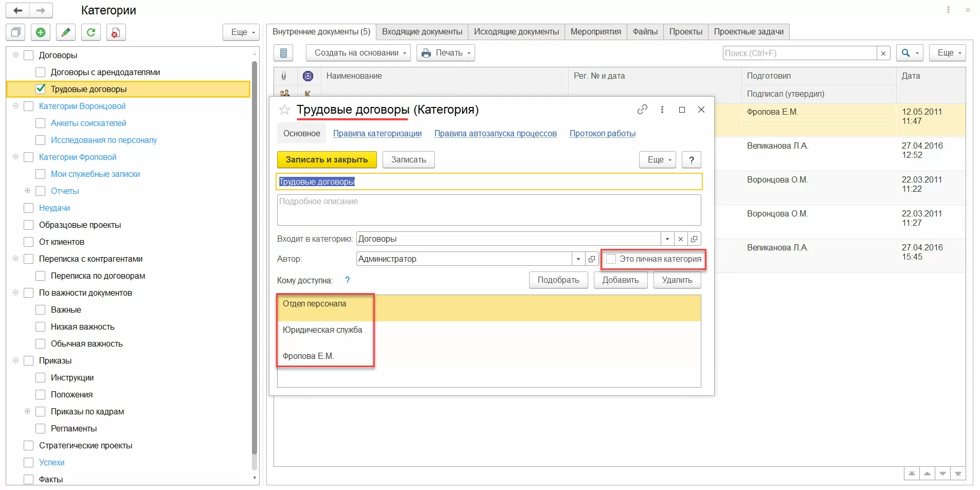
Task: Check the Договоры category checkbox
Action: pyautogui.click(x=29, y=56)
